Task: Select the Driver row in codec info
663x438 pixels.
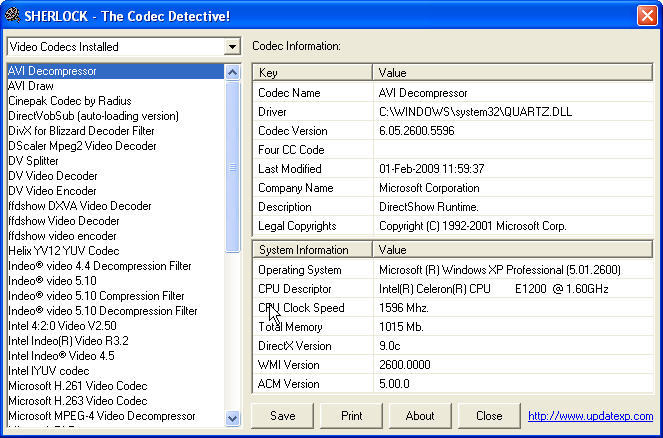Action: point(312,112)
